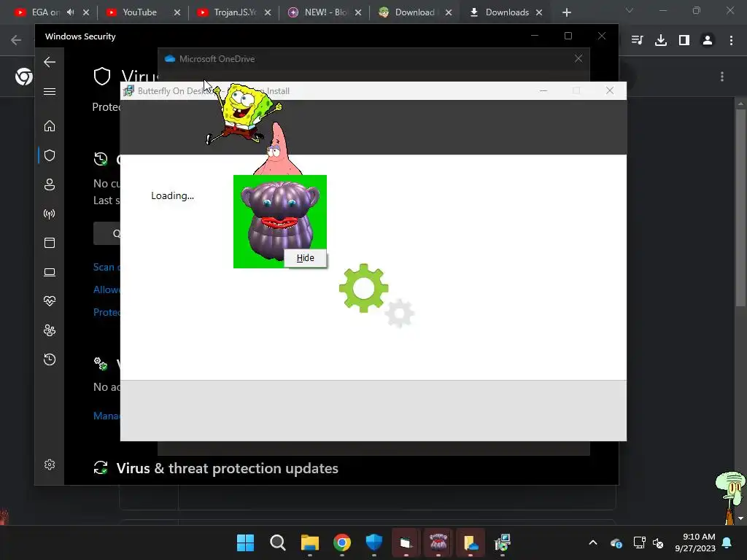Open Windows Security settings gear
The width and height of the screenshot is (747, 560).
click(x=50, y=464)
